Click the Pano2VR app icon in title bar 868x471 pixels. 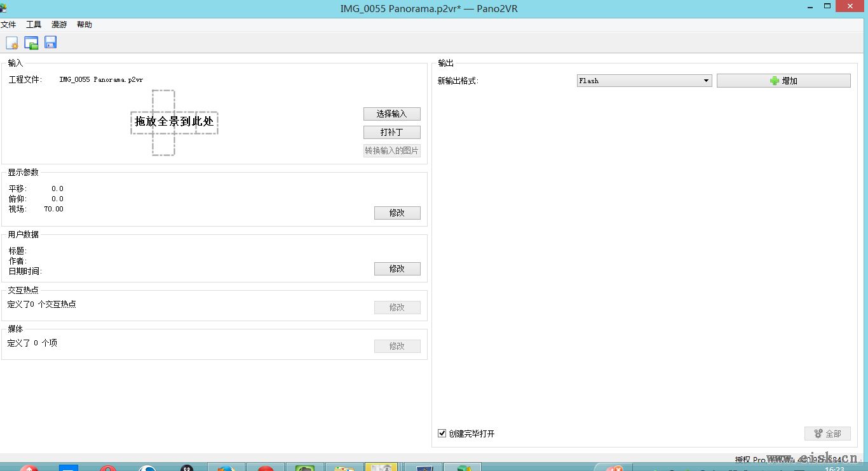tap(4, 8)
